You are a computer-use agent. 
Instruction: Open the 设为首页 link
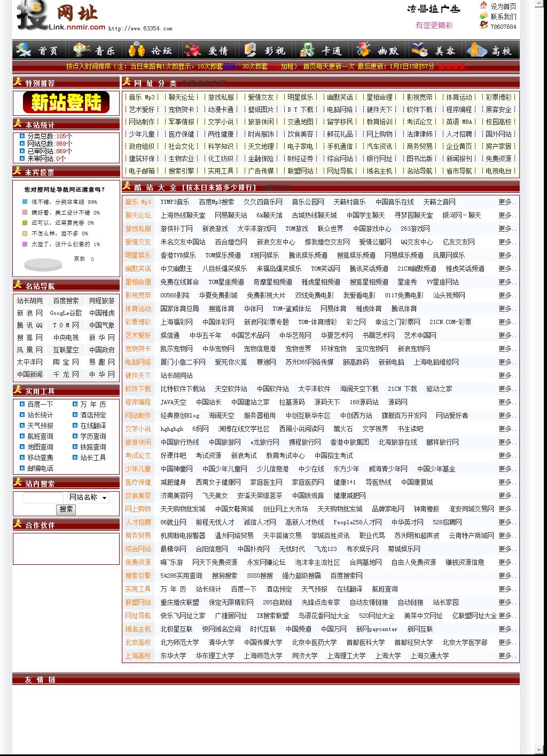tap(503, 6)
